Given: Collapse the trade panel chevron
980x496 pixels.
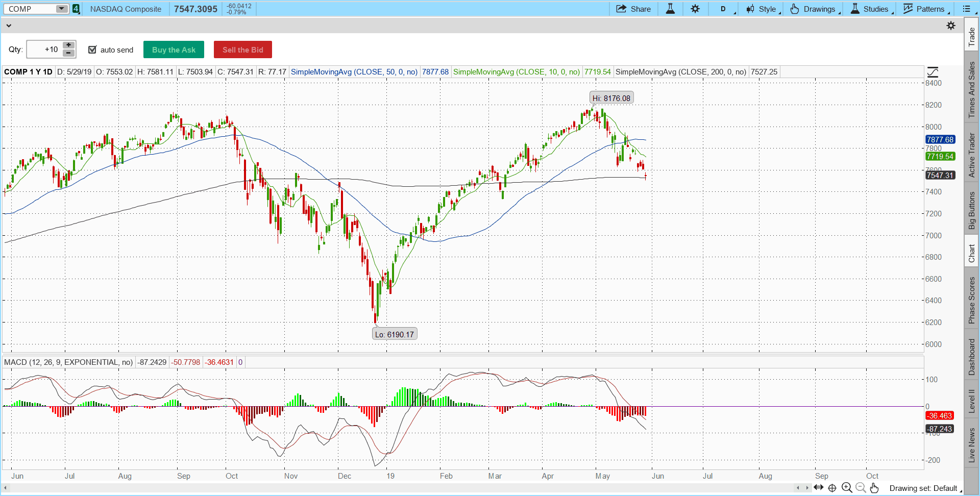Looking at the screenshot, I should (9, 26).
